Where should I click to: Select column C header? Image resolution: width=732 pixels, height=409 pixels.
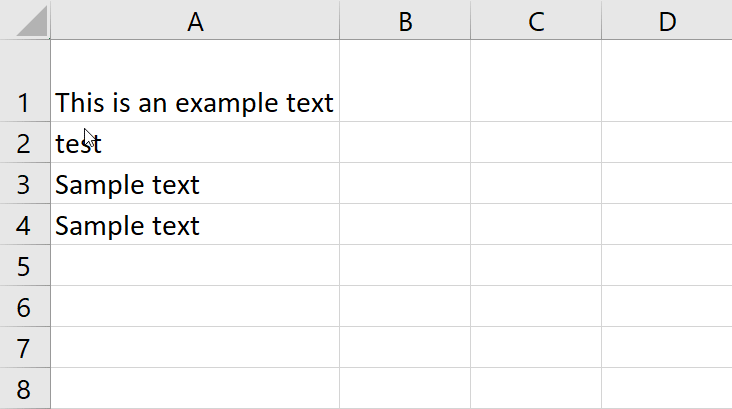point(536,20)
